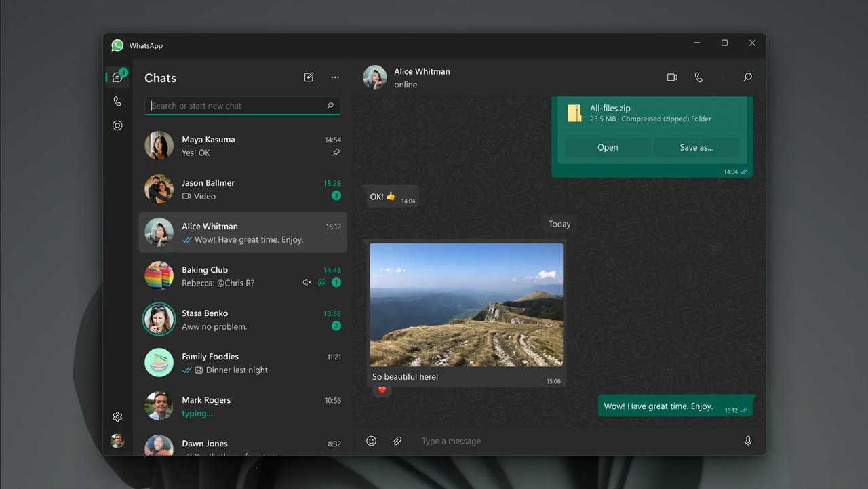This screenshot has width=868, height=489.
Task: Start a video call with Alice Whitman
Action: 672,77
